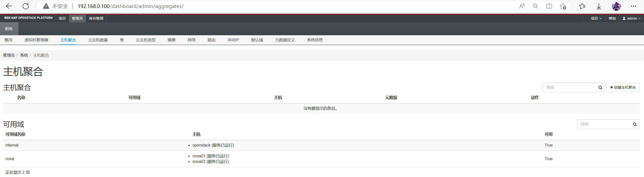
Task: Open the 浮动IP tab
Action: 233,40
